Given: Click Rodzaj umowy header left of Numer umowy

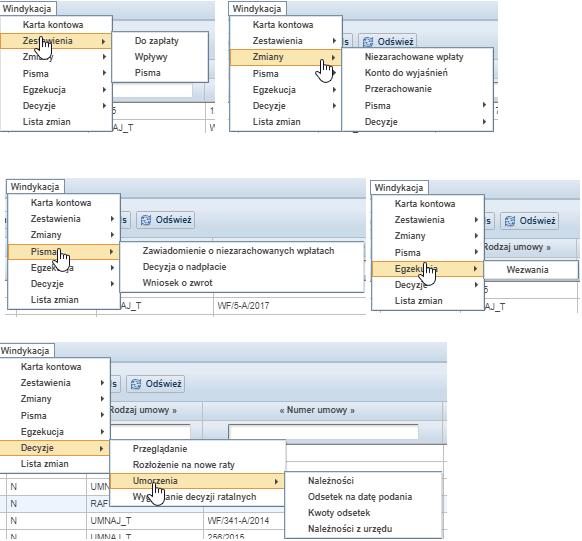Looking at the screenshot, I should coord(143,410).
